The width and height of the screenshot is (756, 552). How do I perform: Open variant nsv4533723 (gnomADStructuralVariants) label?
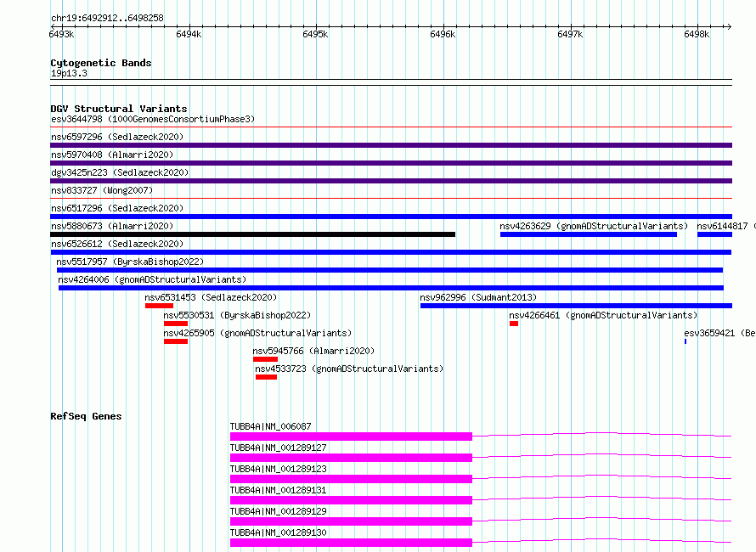click(x=349, y=369)
